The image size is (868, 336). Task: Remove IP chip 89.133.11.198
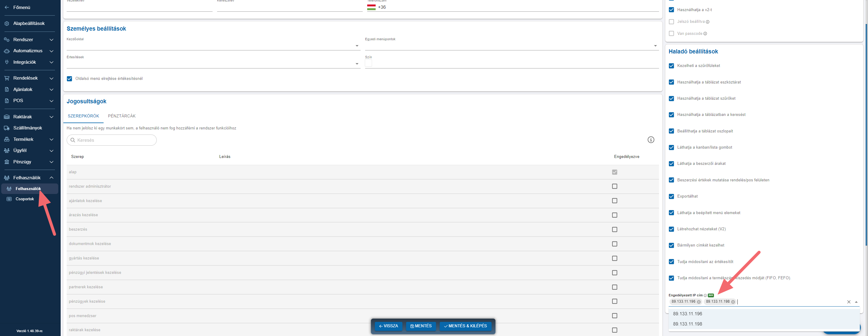point(733,302)
